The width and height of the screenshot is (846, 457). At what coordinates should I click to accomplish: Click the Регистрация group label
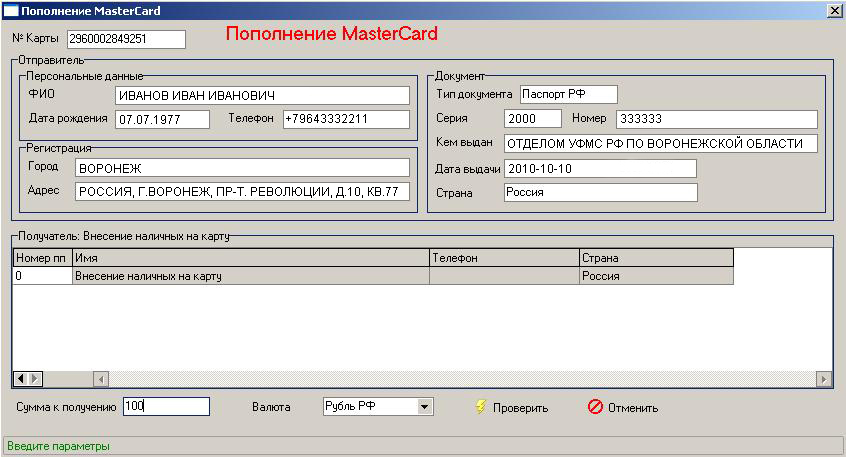59,148
